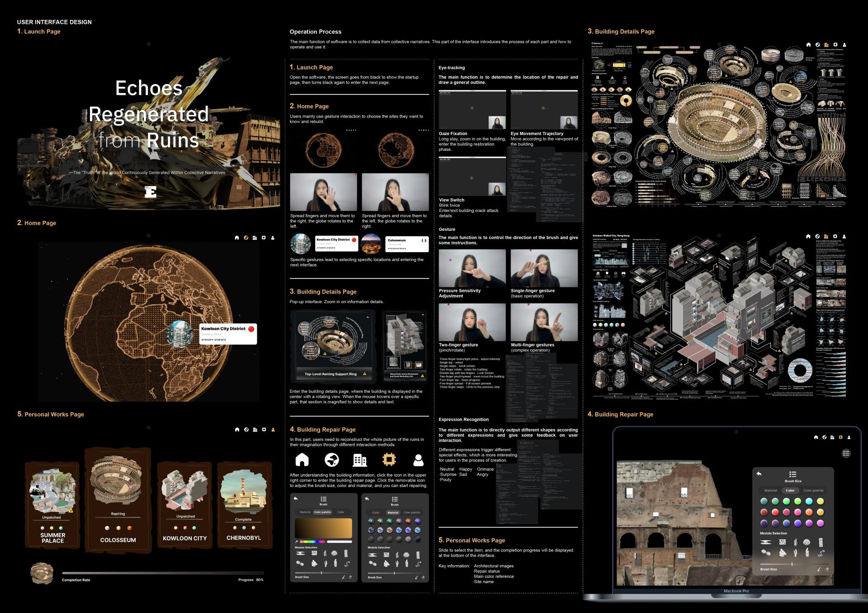
Task: Click 'Complete' status on Chernobyl card
Action: (243, 519)
